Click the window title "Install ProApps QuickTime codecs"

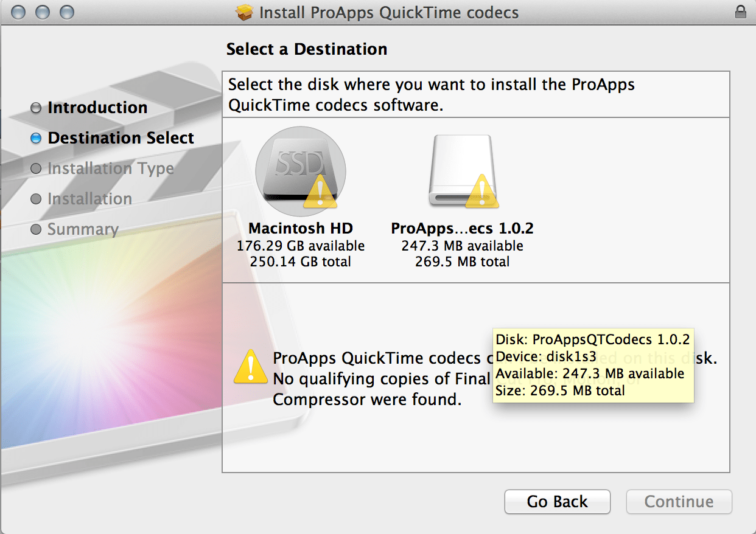(x=388, y=12)
